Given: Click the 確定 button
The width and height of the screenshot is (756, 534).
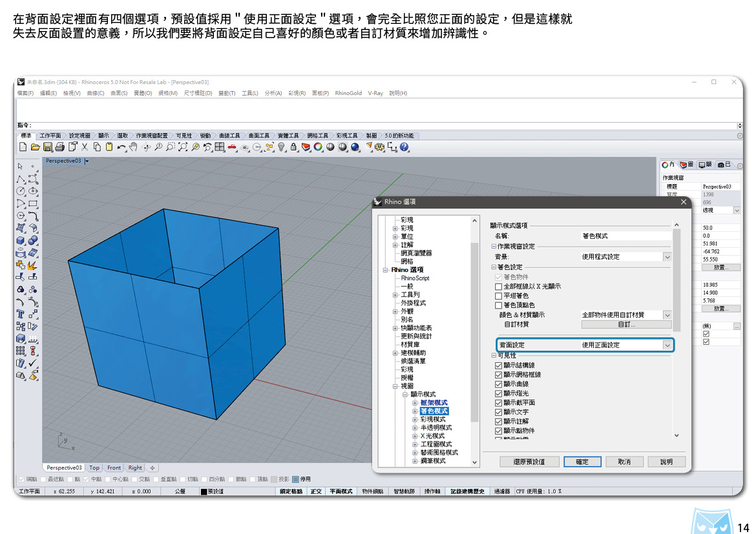Looking at the screenshot, I should (x=582, y=462).
